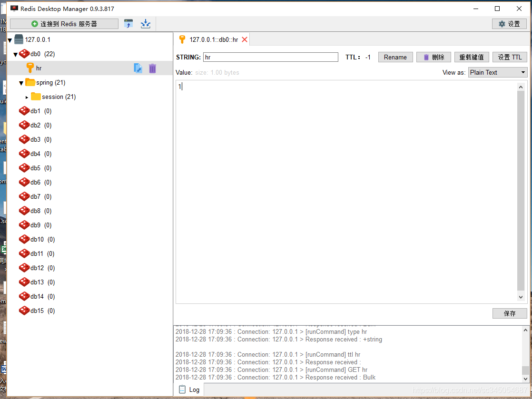Select the spring (21) tree label
This screenshot has height=399, width=532.
50,82
